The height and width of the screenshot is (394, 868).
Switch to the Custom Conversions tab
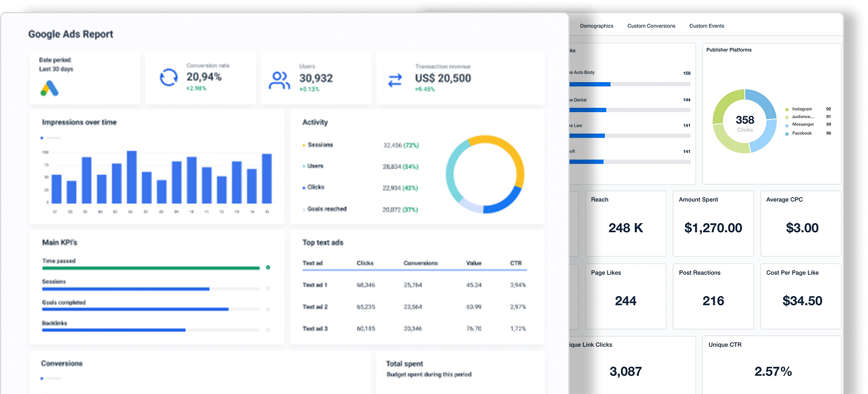coord(651,26)
